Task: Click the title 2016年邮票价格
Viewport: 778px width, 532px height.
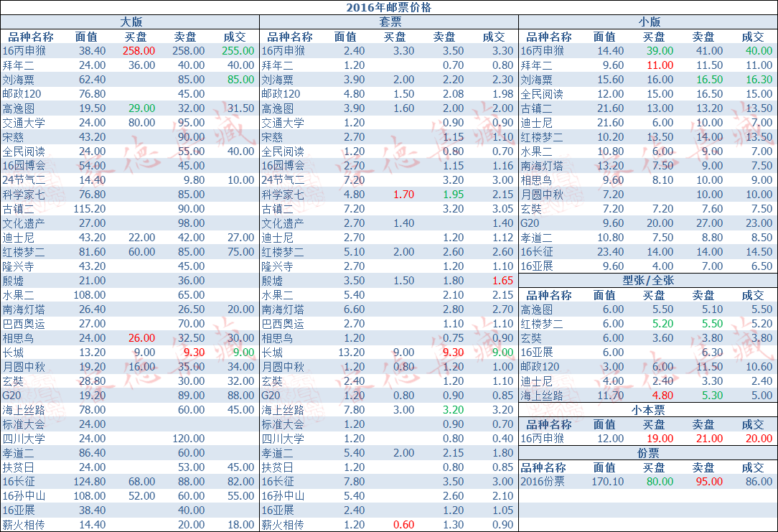Action: [388, 7]
